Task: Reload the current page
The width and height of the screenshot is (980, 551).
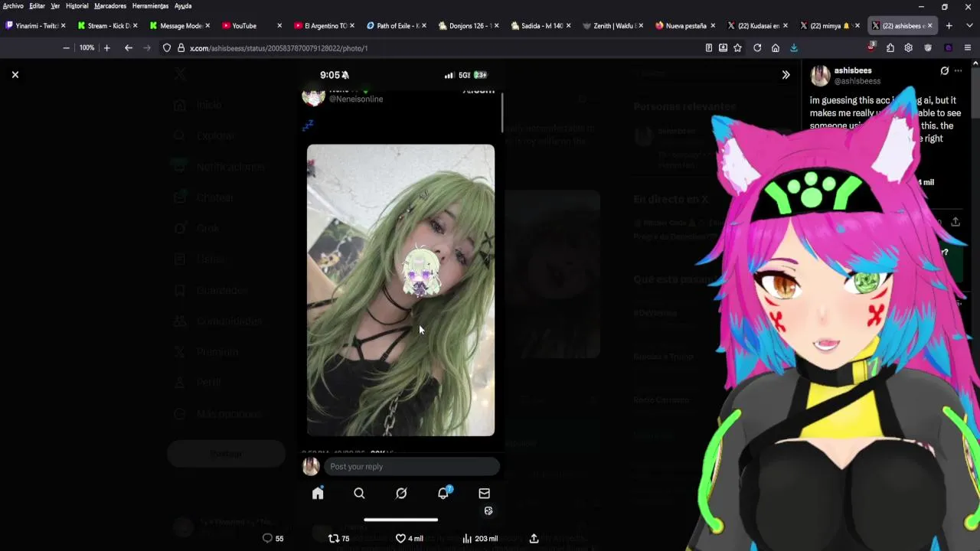Action: pyautogui.click(x=757, y=47)
